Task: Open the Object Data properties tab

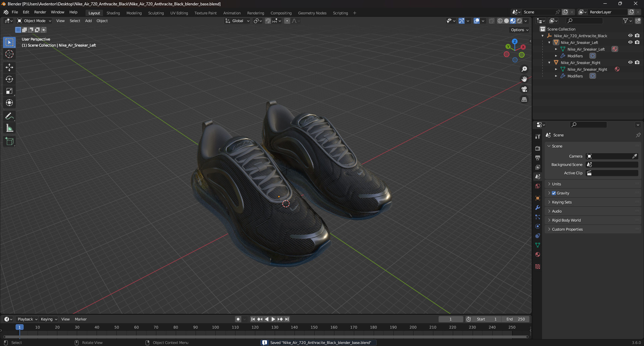Action: pos(538,245)
